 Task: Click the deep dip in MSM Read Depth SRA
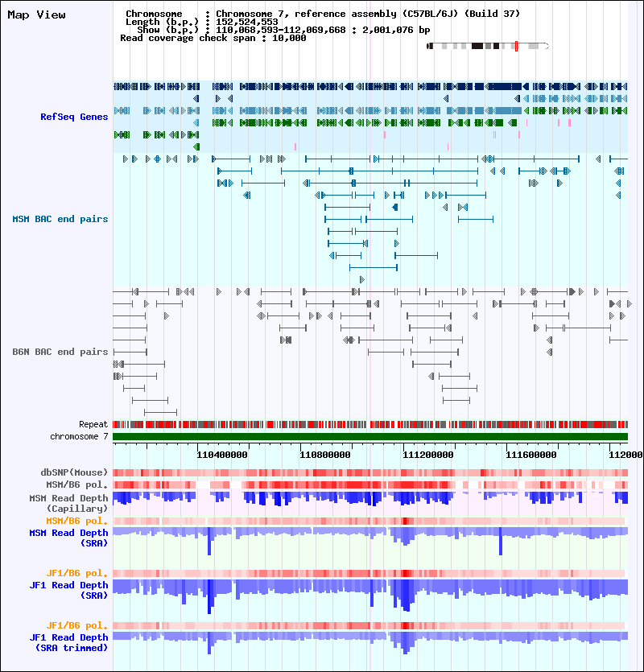click(x=209, y=543)
